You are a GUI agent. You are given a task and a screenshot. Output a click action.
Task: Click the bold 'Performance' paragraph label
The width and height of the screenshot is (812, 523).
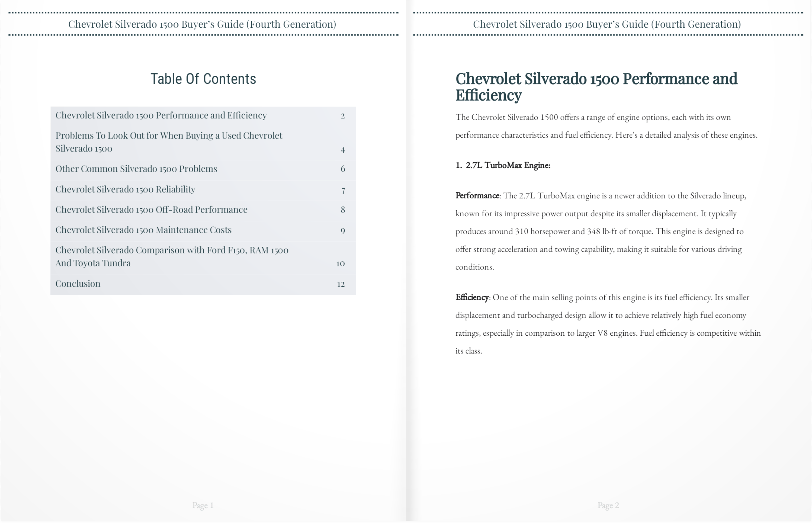point(477,196)
